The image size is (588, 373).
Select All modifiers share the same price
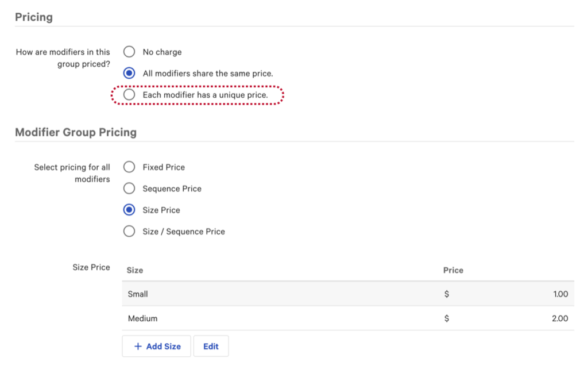coord(129,73)
